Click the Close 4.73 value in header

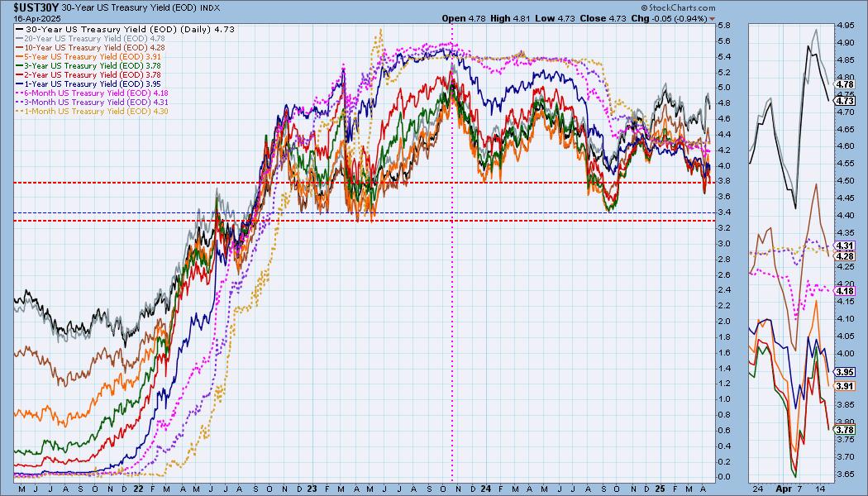click(603, 18)
